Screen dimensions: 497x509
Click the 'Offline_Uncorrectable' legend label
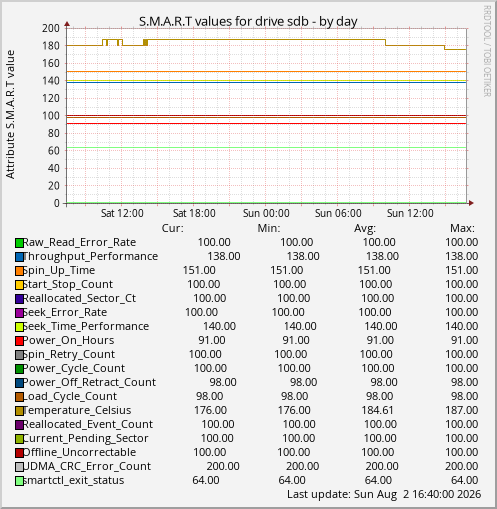pyautogui.click(x=80, y=452)
